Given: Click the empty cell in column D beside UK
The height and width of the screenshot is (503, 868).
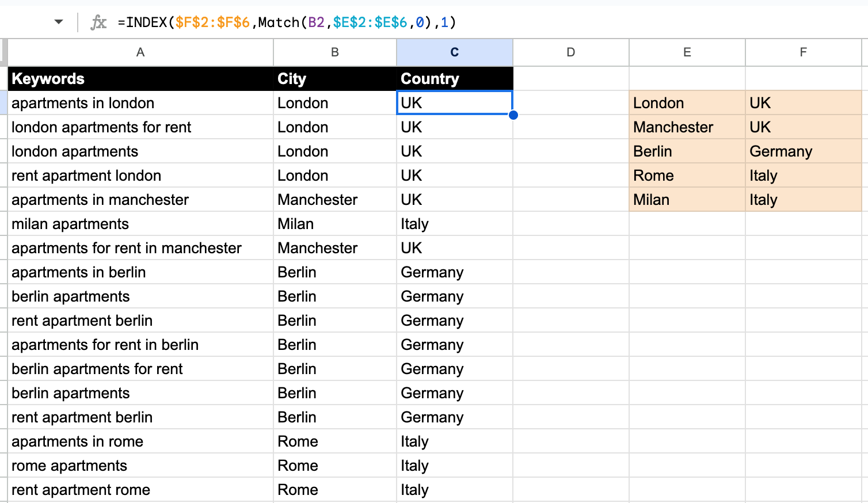Looking at the screenshot, I should pyautogui.click(x=570, y=102).
